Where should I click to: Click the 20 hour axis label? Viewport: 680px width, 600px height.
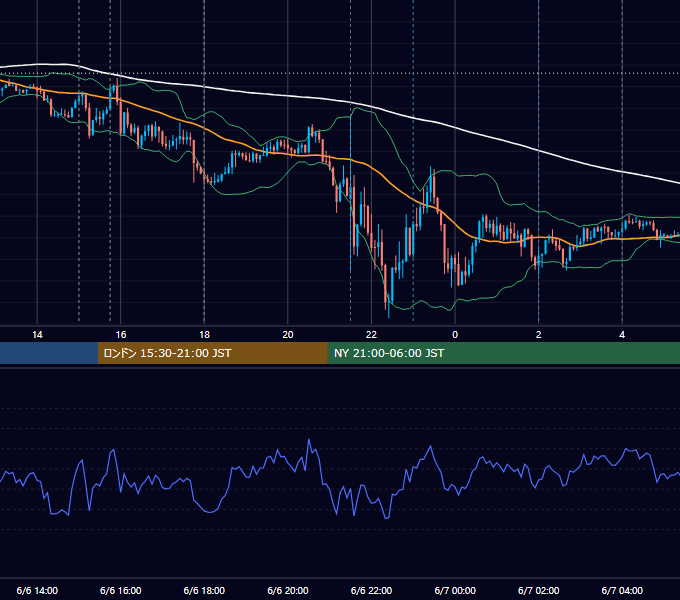(x=288, y=335)
